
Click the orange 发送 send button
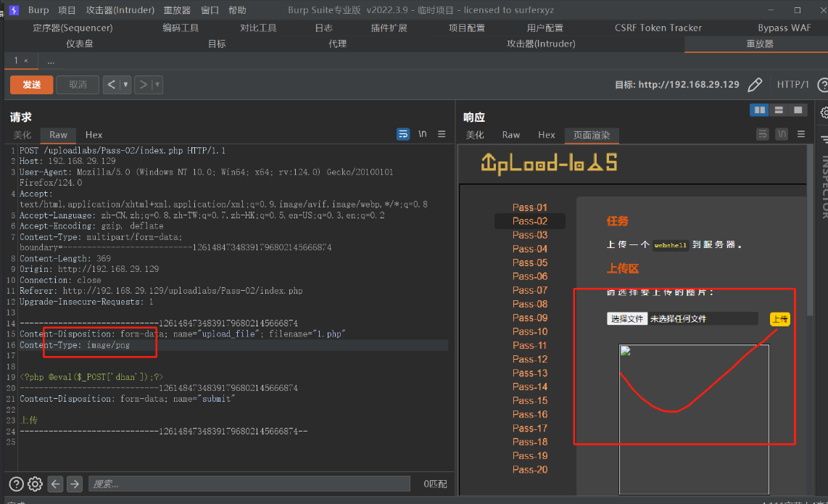click(32, 85)
